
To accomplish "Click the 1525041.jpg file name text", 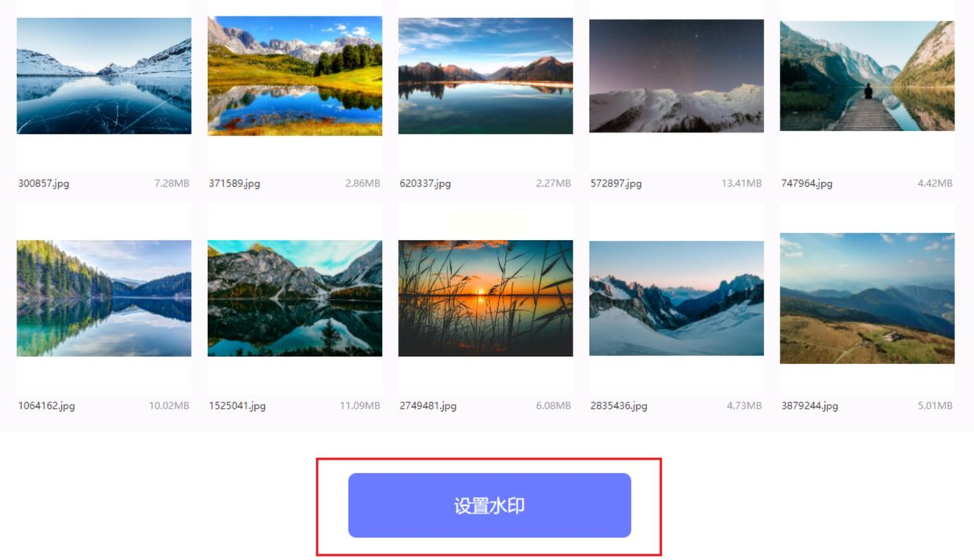I will coord(238,406).
